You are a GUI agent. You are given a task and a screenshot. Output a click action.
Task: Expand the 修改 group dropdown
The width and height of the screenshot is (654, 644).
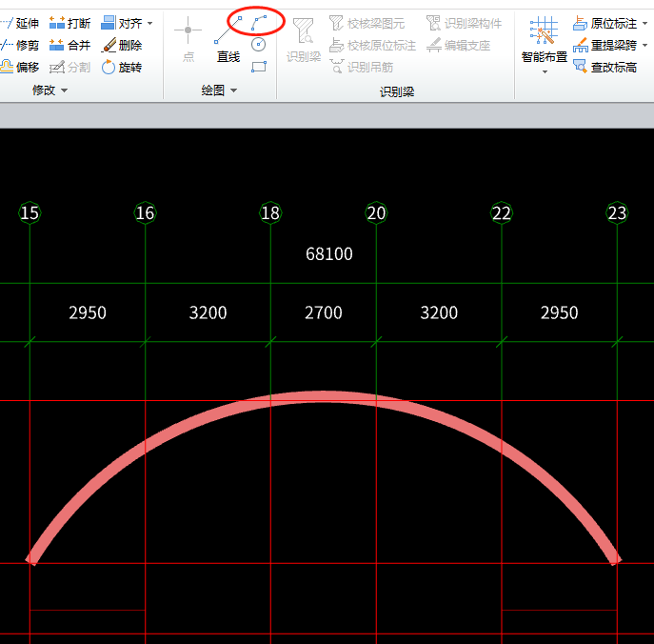click(x=64, y=91)
